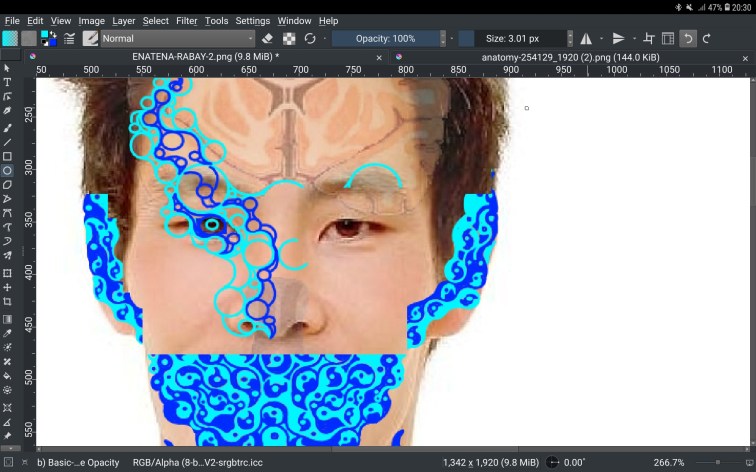Switch to anatomy-254129_1920 (2).png tab
Viewport: 756px width, 472px height.
point(570,57)
